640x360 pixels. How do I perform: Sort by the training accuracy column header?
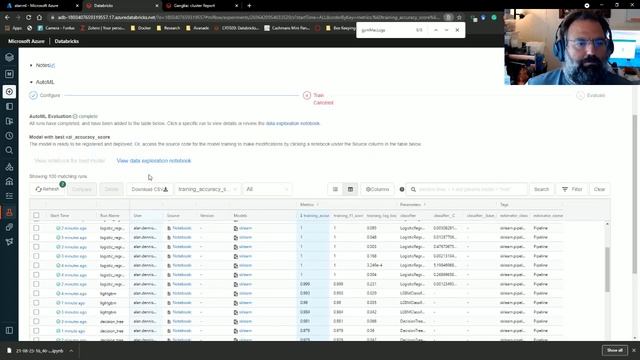pos(314,216)
